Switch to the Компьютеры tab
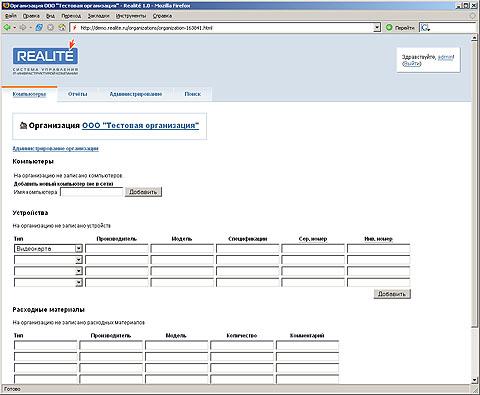The width and height of the screenshot is (480, 395). (x=29, y=94)
